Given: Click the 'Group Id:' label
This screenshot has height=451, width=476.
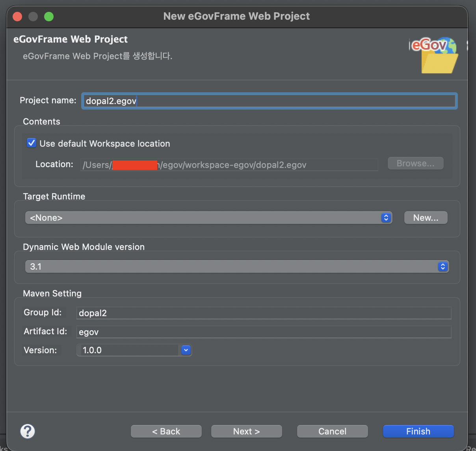Looking at the screenshot, I should coord(43,312).
